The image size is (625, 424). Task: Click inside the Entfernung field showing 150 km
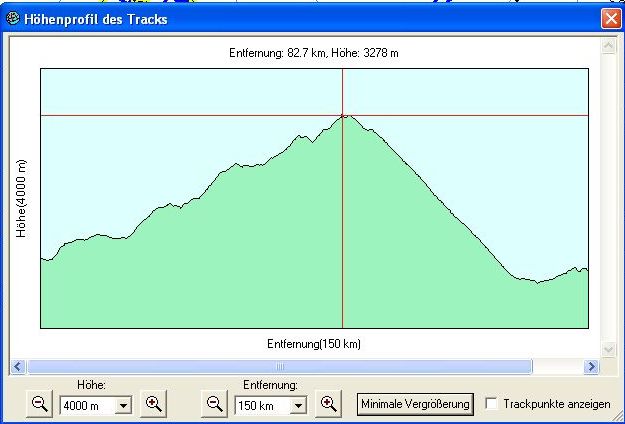(260, 405)
